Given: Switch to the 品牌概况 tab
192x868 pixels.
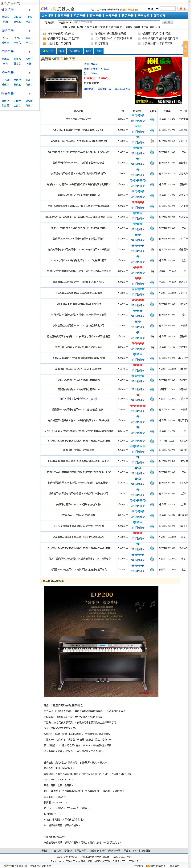Looking at the screenshot, I should [75, 51].
